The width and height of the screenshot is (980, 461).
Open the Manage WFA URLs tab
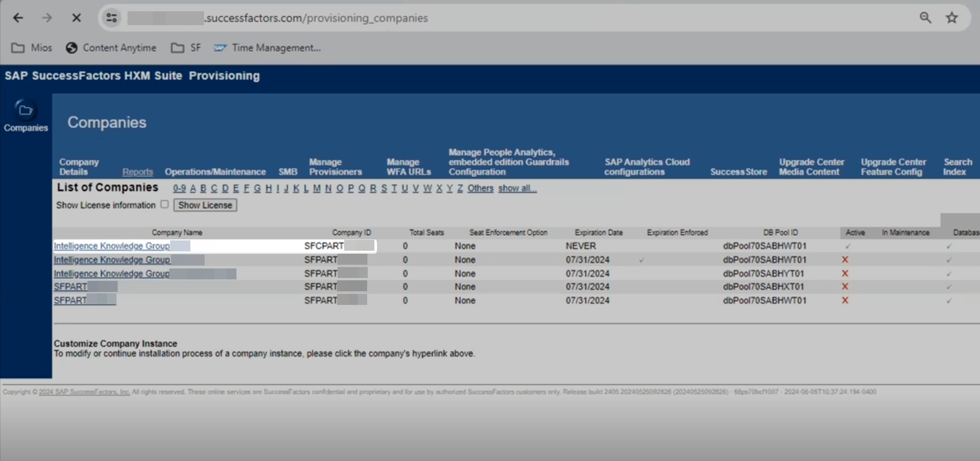[x=409, y=167]
